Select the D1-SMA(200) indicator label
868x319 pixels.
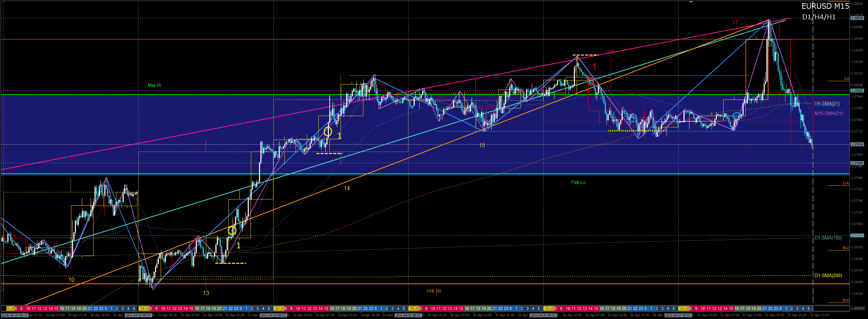point(828,276)
